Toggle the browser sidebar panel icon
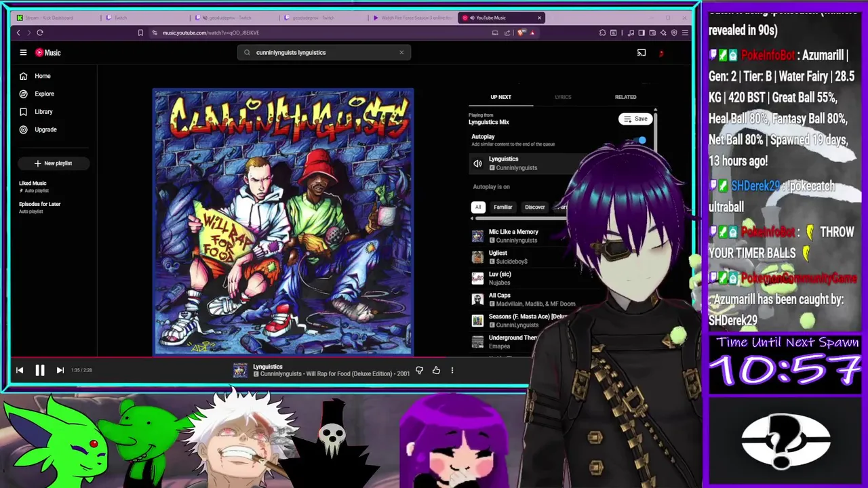The width and height of the screenshot is (868, 488). [x=642, y=33]
